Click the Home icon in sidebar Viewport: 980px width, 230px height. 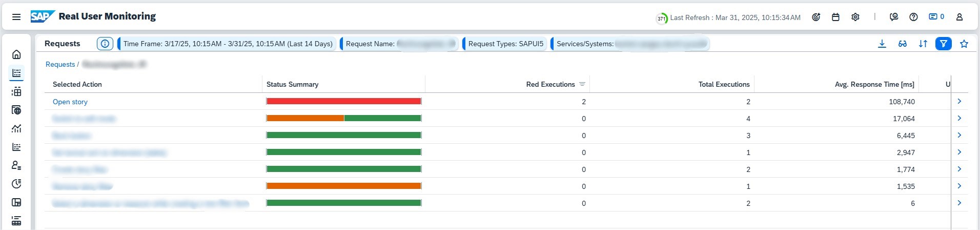(16, 54)
